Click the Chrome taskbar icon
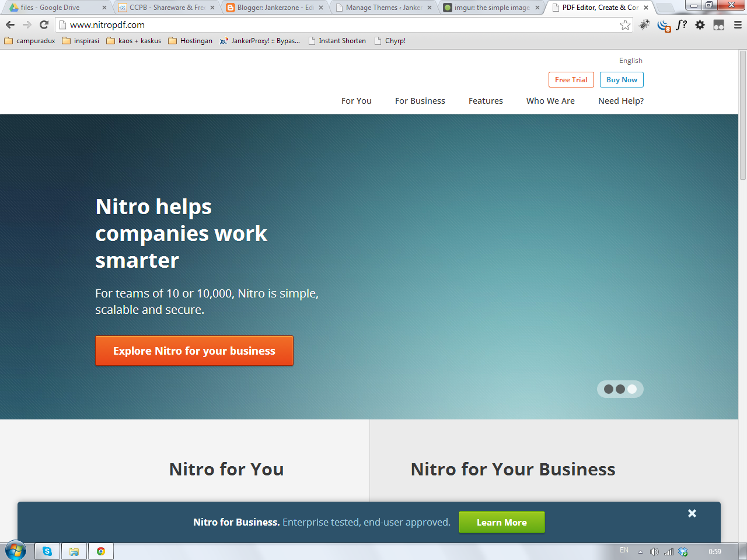This screenshot has height=560, width=747. pyautogui.click(x=101, y=551)
